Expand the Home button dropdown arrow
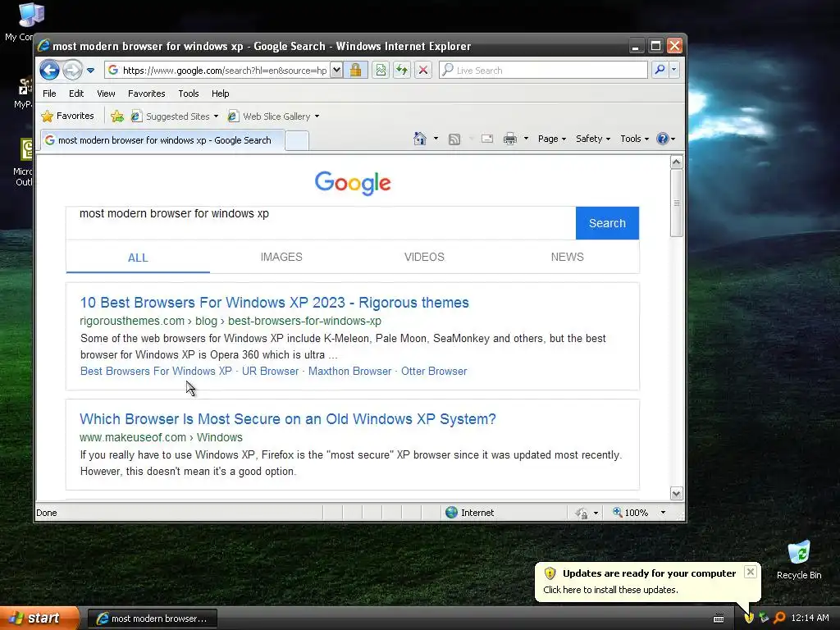This screenshot has height=630, width=840. 436,139
